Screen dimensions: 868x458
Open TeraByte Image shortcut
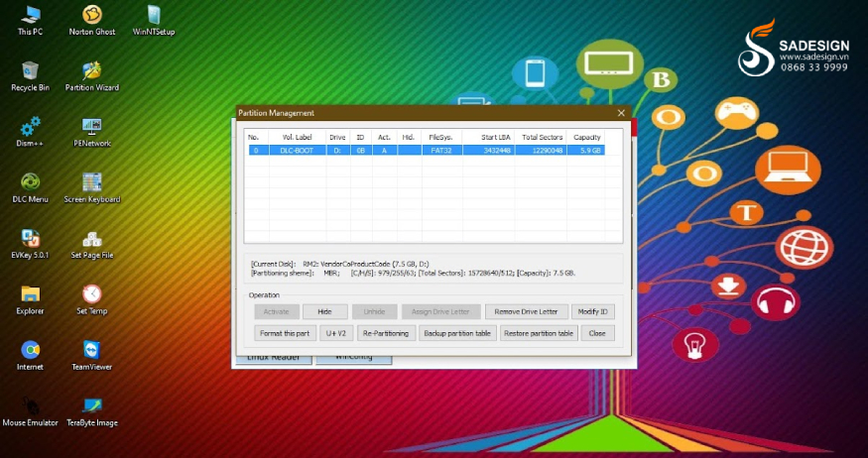pyautogui.click(x=92, y=411)
